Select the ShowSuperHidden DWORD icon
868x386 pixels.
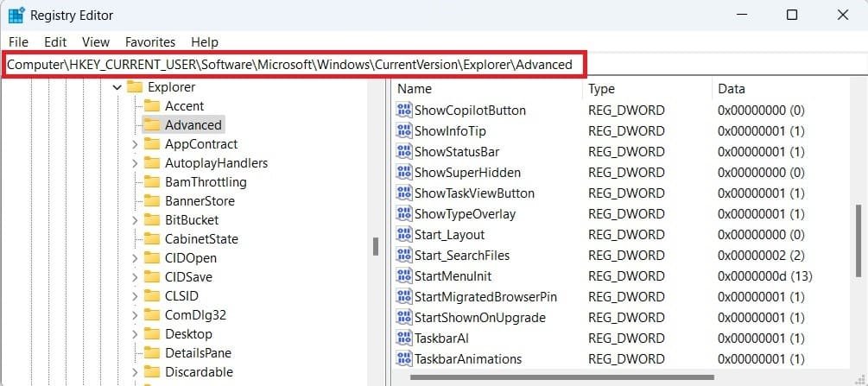(404, 172)
